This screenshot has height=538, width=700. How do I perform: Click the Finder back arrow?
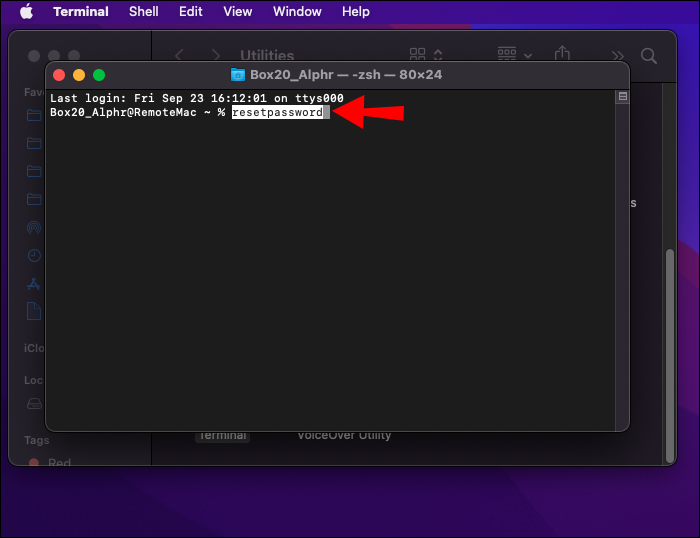(179, 55)
